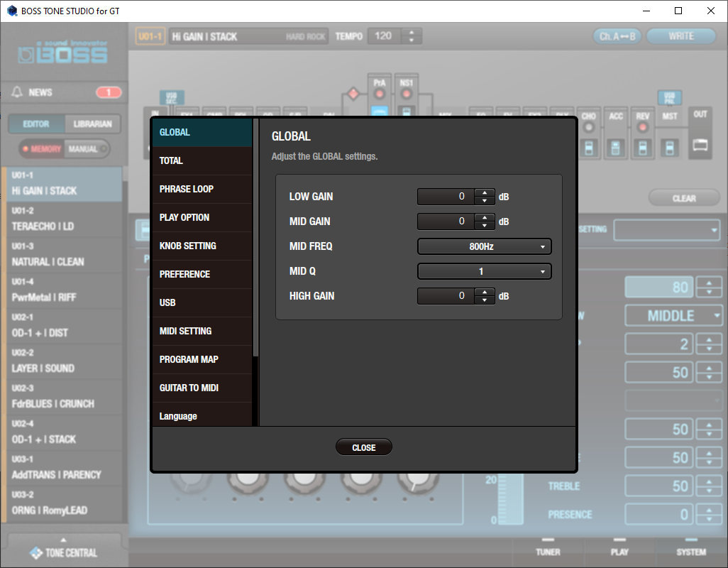Select the ACC effect block

[616, 135]
